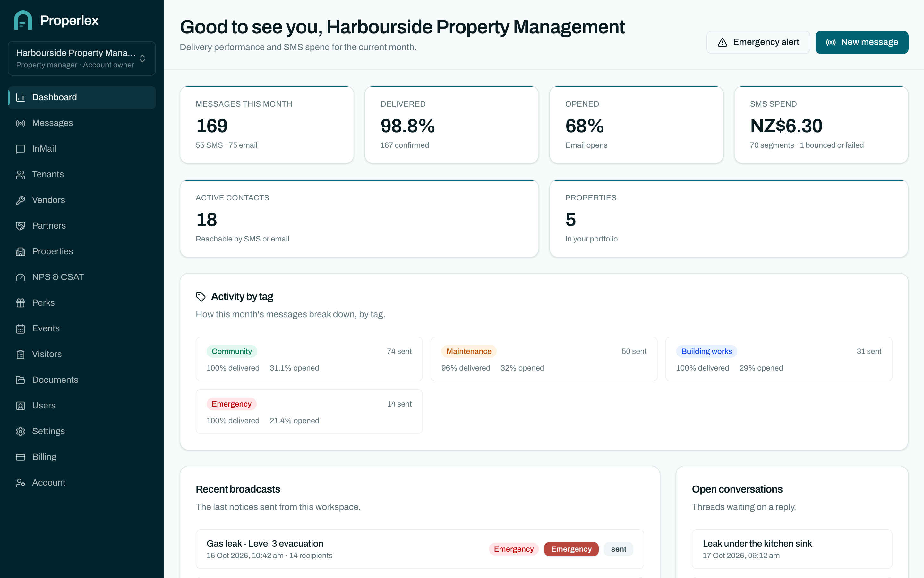Image resolution: width=924 pixels, height=578 pixels.
Task: Click the Visitors clipboard icon
Action: coord(21,354)
